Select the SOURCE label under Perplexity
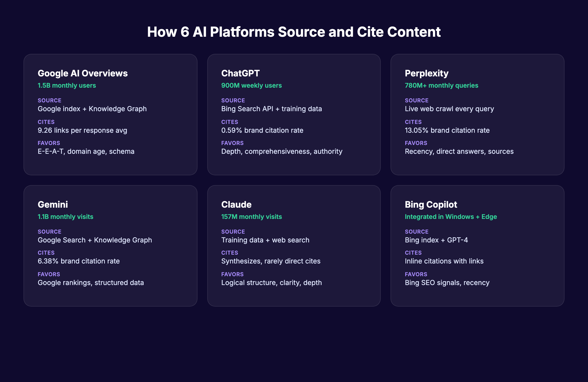Image resolution: width=588 pixels, height=382 pixels. click(416, 100)
